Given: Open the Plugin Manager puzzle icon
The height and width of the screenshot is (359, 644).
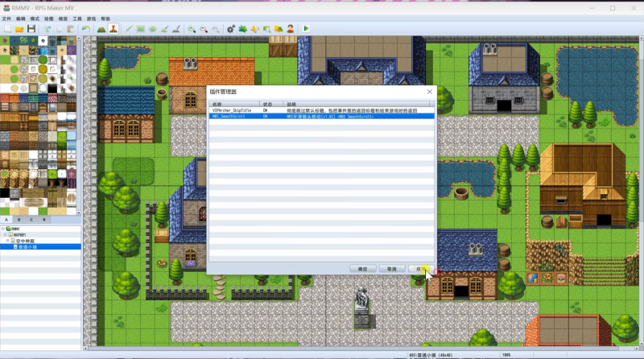Looking at the screenshot, I should click(243, 29).
